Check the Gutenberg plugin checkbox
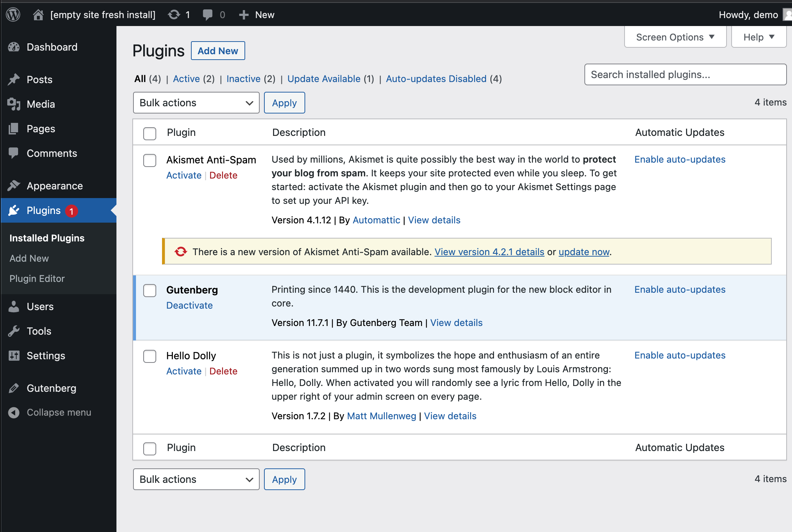This screenshot has width=792, height=532. tap(149, 290)
